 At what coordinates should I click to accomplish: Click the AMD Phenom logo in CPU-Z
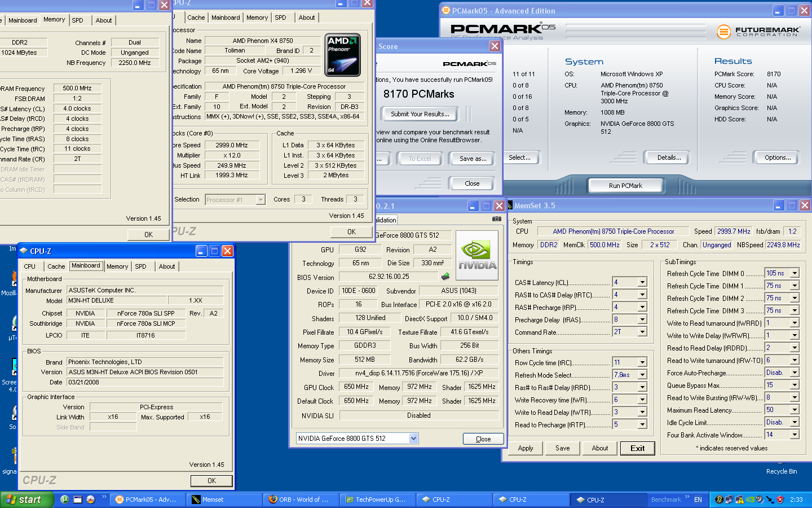(x=343, y=55)
